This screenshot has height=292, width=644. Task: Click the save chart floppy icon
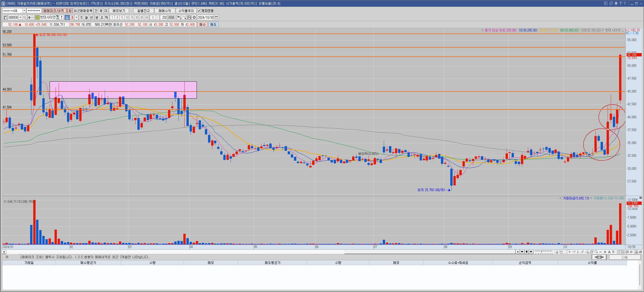tap(189, 17)
